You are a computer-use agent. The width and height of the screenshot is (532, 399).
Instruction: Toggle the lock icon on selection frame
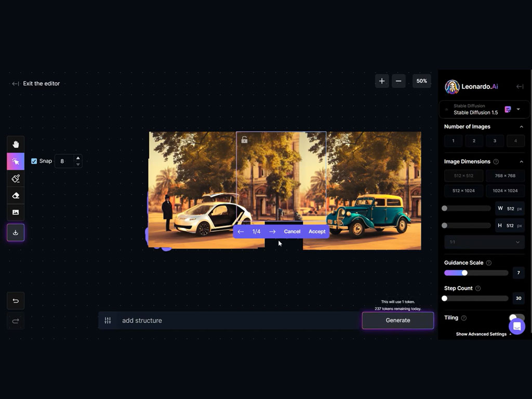[x=244, y=140]
